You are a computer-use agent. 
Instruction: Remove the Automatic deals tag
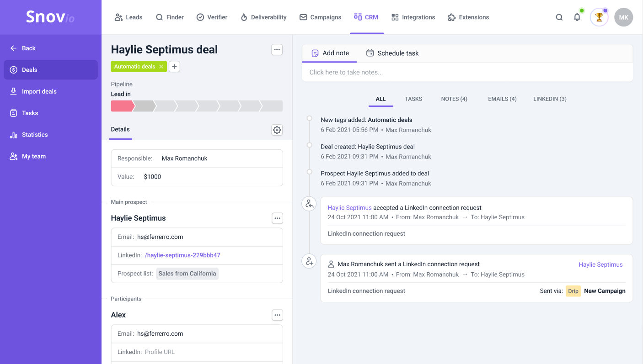coord(161,67)
